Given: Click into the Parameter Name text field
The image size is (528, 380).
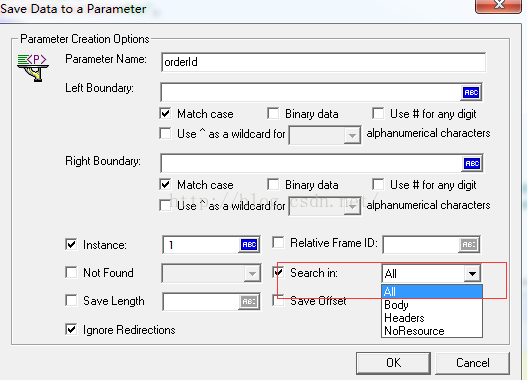Looking at the screenshot, I should 323,62.
